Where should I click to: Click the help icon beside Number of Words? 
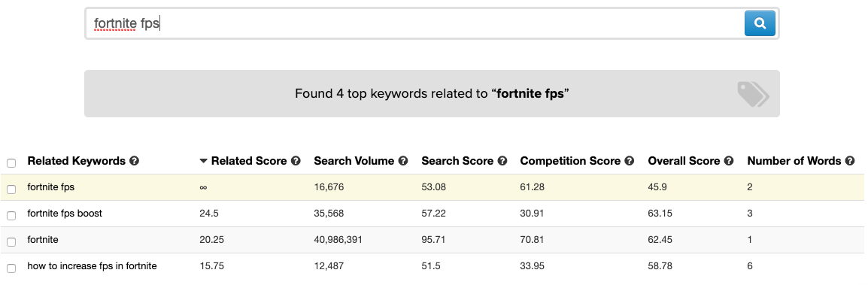coord(851,161)
